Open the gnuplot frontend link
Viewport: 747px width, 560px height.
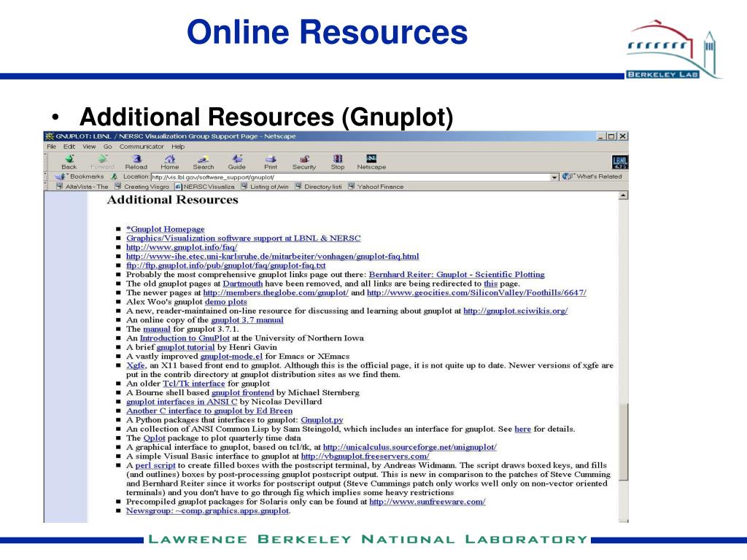point(243,392)
